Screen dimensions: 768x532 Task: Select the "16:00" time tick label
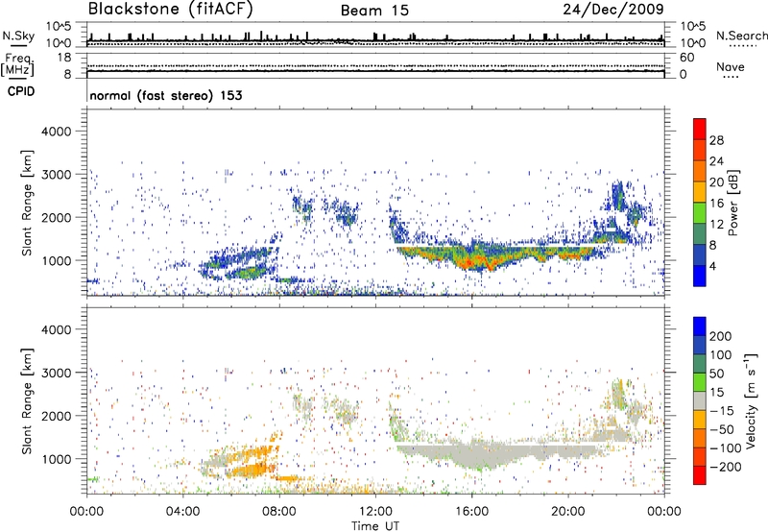point(471,512)
